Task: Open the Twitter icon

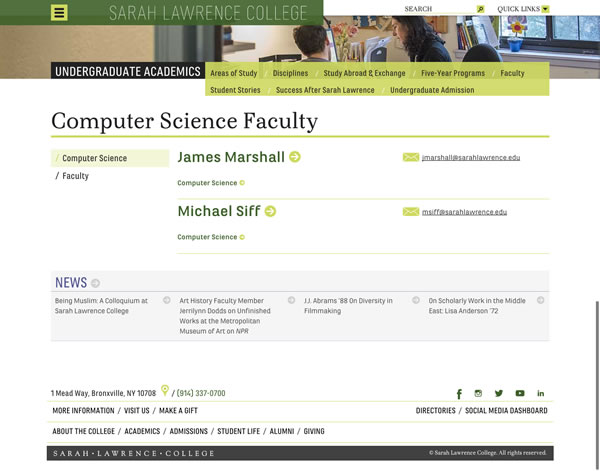Action: pyautogui.click(x=499, y=393)
